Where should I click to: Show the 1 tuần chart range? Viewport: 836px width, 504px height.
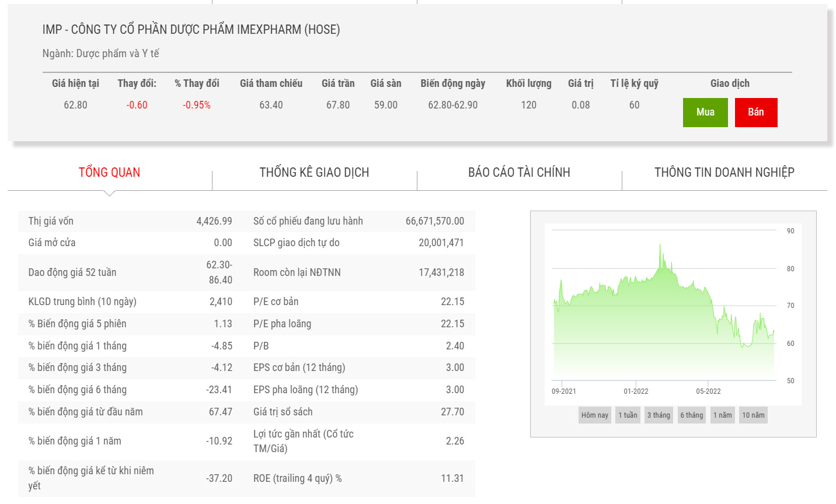click(x=628, y=415)
